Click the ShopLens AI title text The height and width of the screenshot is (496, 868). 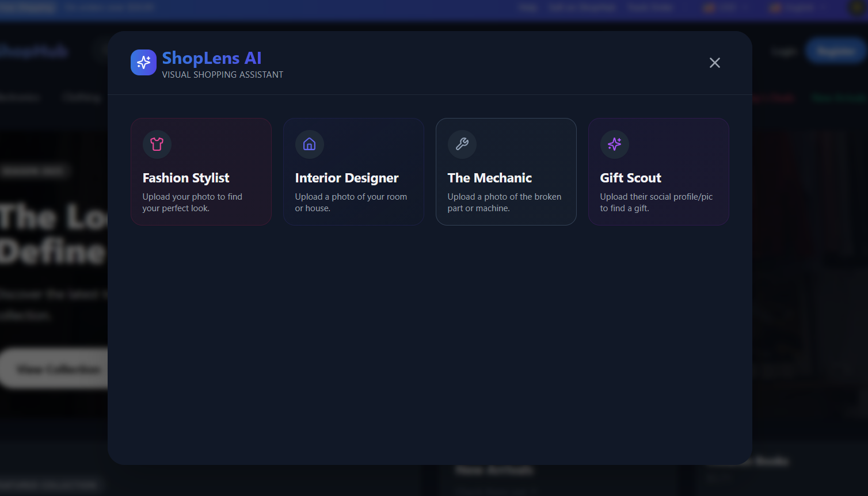click(x=212, y=58)
